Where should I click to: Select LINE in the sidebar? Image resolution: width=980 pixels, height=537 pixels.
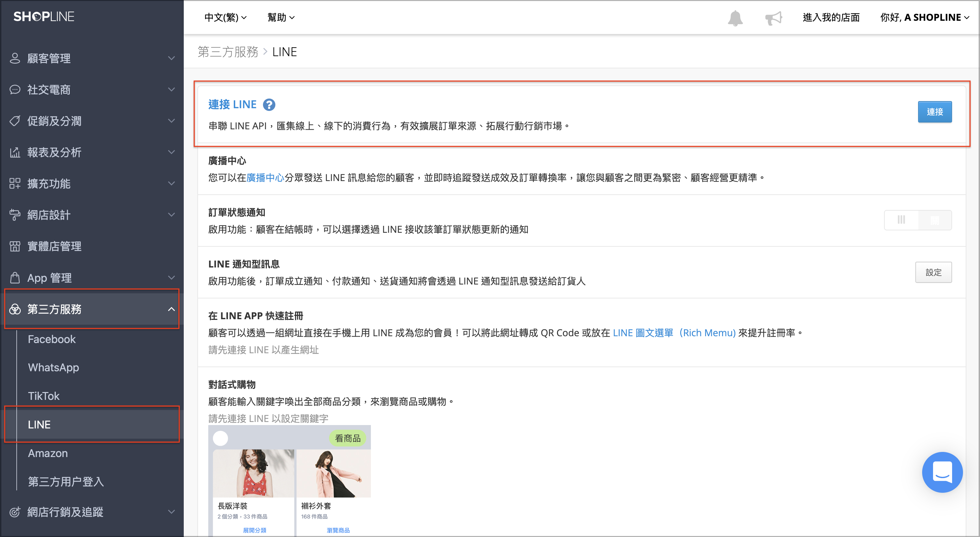[x=92, y=424]
